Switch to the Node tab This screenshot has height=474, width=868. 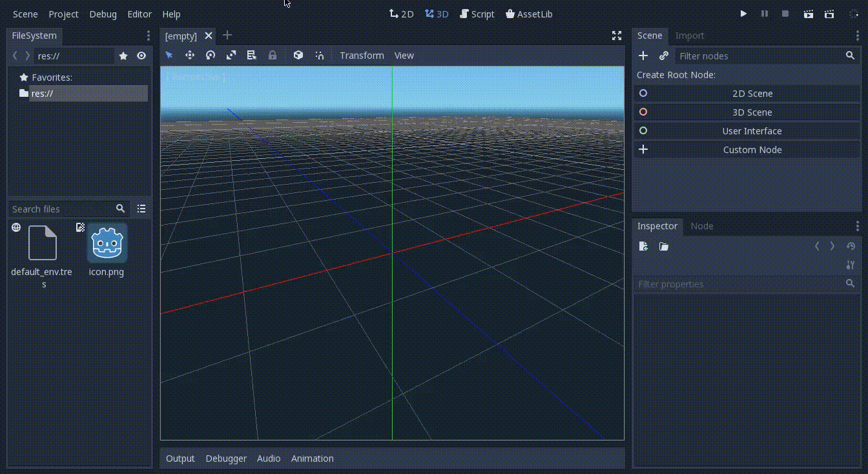point(702,226)
